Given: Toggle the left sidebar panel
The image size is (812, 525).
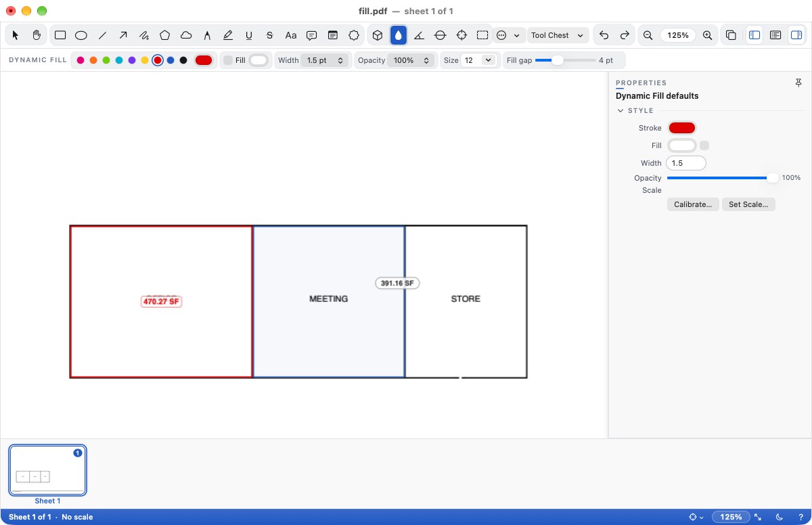Looking at the screenshot, I should pyautogui.click(x=754, y=35).
